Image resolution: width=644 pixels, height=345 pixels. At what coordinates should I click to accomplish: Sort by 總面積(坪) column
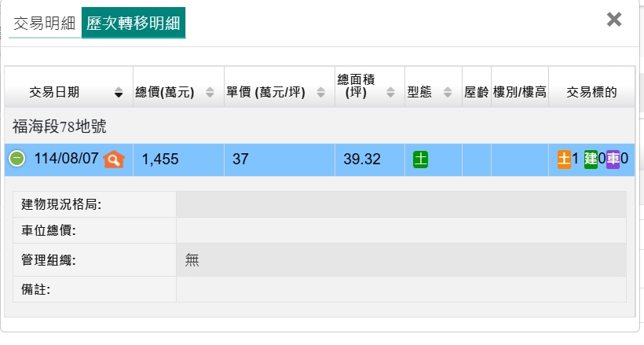point(390,93)
